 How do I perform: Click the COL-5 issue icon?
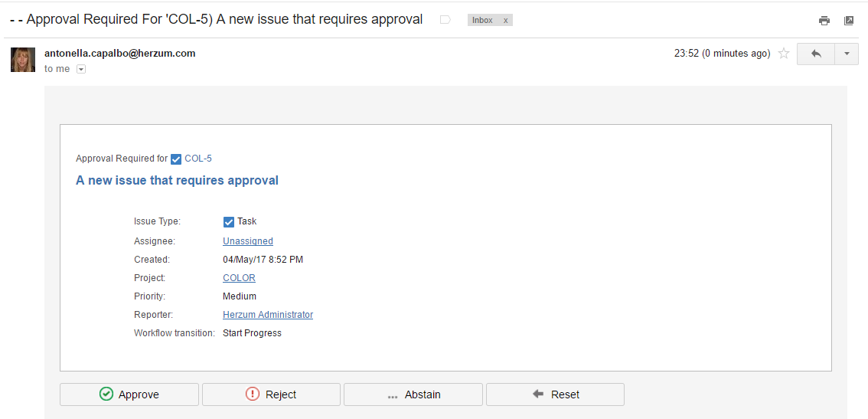tap(176, 159)
